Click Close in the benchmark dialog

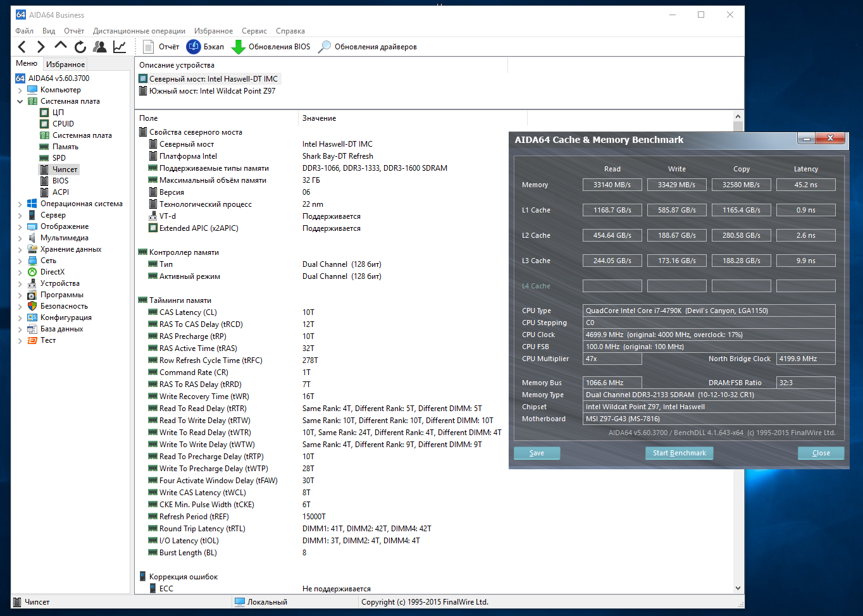pos(821,453)
